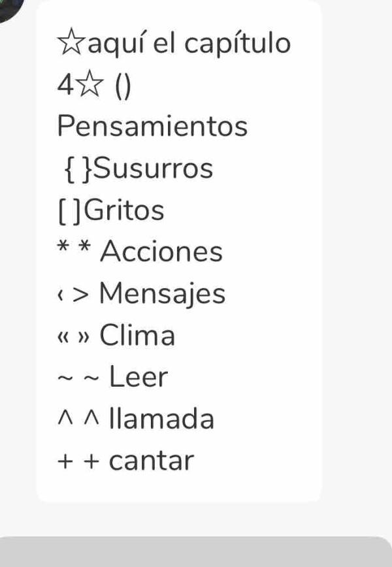Tap the word 'Gritos'
Image resolution: width=392 pixels, height=567 pixels.
[x=123, y=210]
